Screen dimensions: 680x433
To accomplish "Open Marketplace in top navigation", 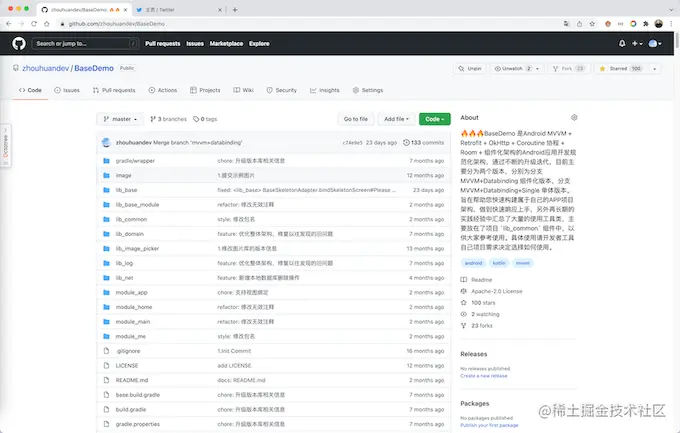I will (x=226, y=43).
